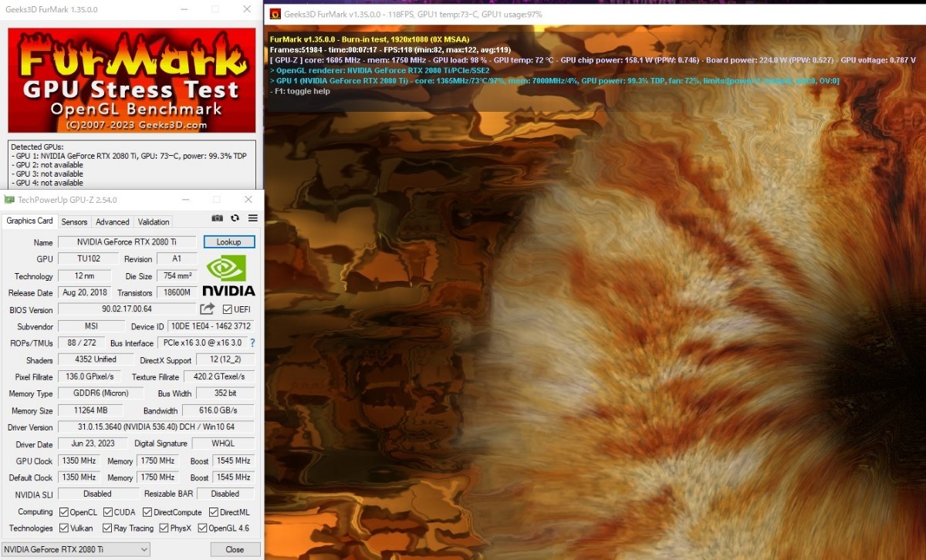The image size is (926, 560).
Task: Click the Bandwidth value 616.0 GB/s
Action: pyautogui.click(x=218, y=410)
